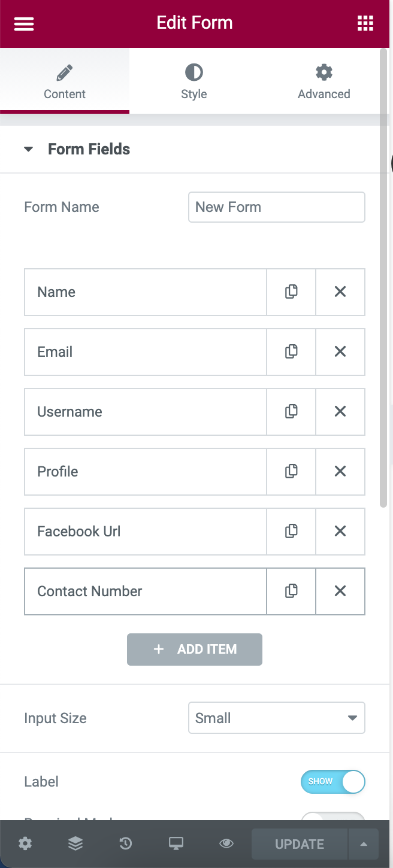Viewport: 393px width, 868px height.
Task: Open the widgets grid panel
Action: pos(365,23)
